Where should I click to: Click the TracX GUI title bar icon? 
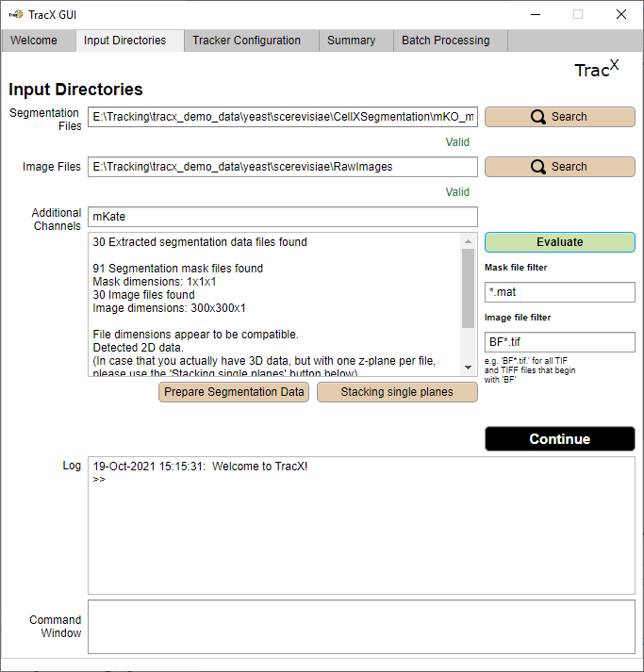(x=16, y=14)
